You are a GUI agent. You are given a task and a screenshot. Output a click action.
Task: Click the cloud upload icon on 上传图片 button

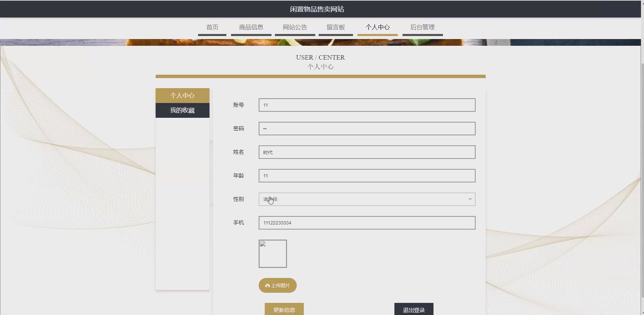tap(268, 285)
